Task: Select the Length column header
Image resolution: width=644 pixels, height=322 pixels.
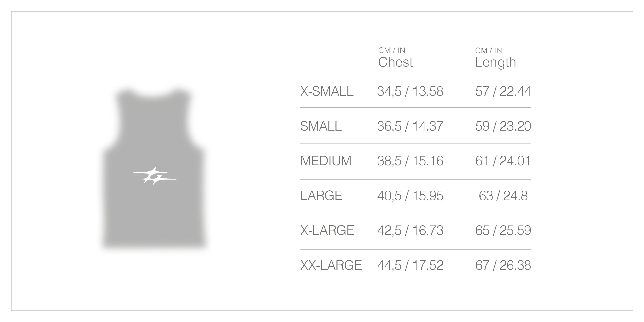Action: point(495,62)
